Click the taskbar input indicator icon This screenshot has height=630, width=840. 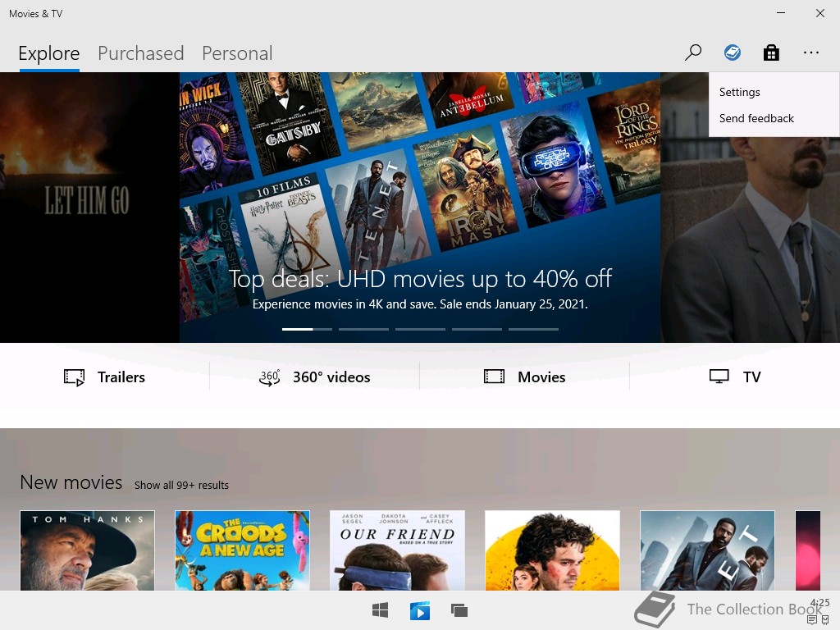click(825, 620)
